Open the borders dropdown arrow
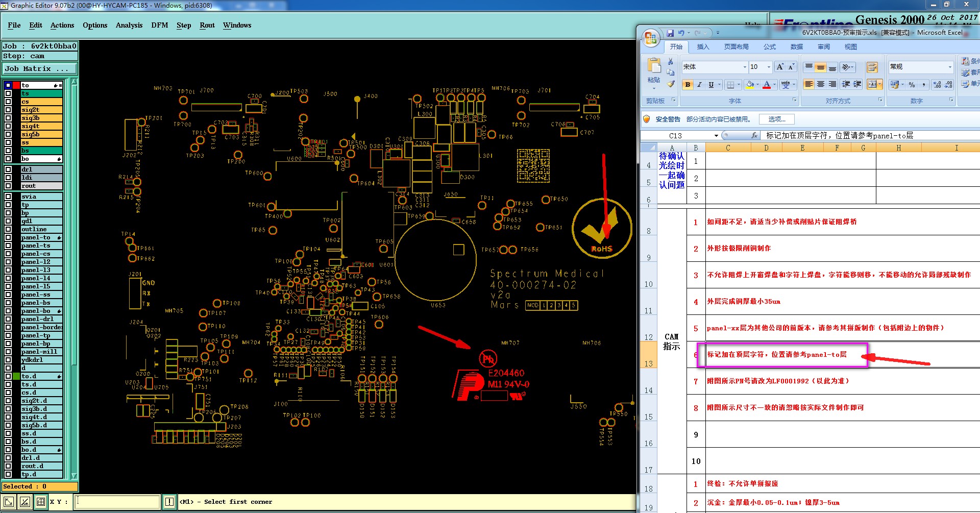The width and height of the screenshot is (980, 513). [x=739, y=85]
